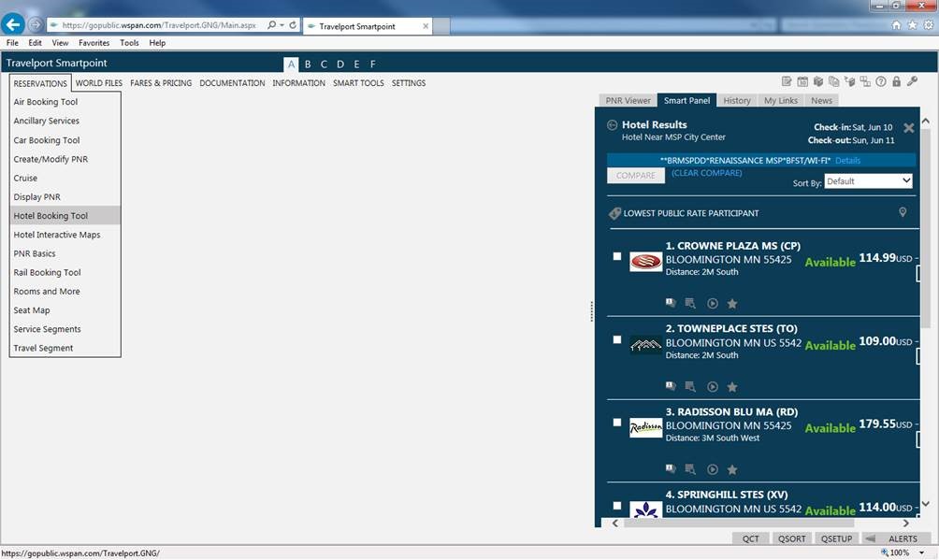Open the World Files menu

coord(99,83)
